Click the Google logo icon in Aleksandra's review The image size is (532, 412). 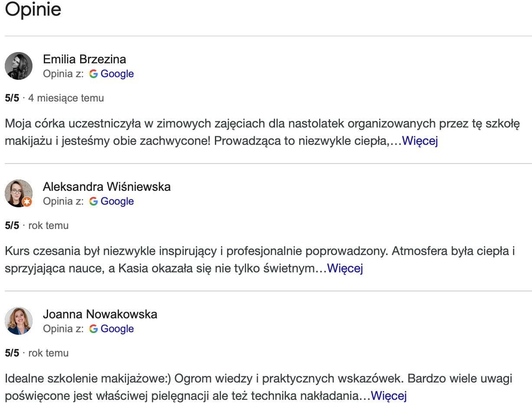click(93, 201)
